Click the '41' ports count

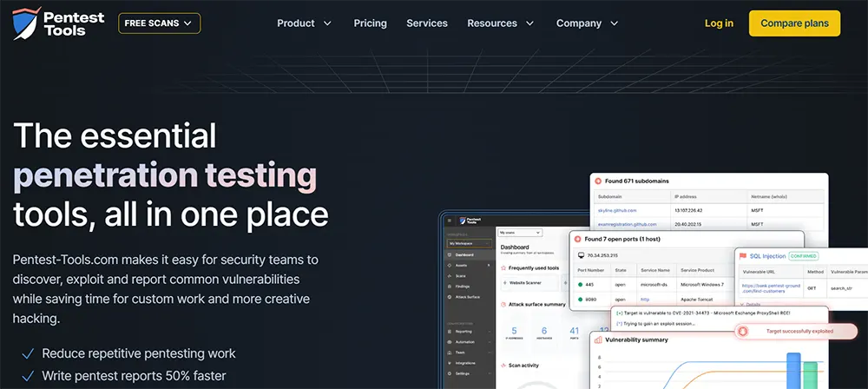[x=575, y=331]
